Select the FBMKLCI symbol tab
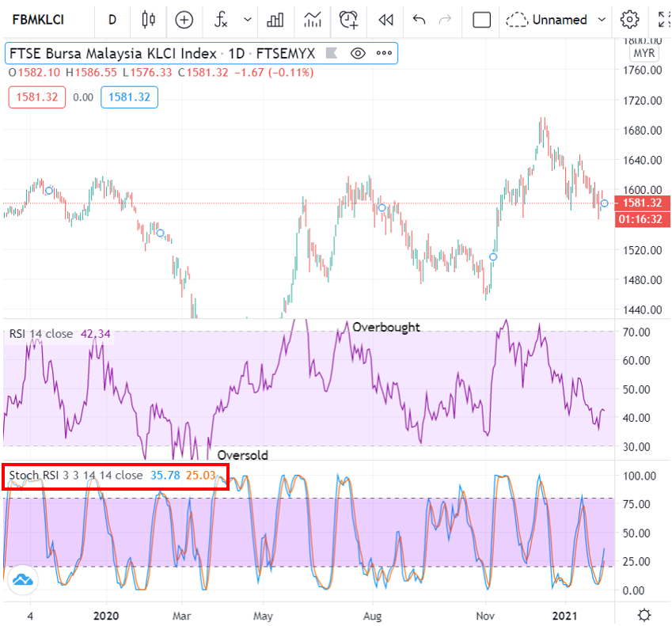The image size is (672, 626). (39, 20)
